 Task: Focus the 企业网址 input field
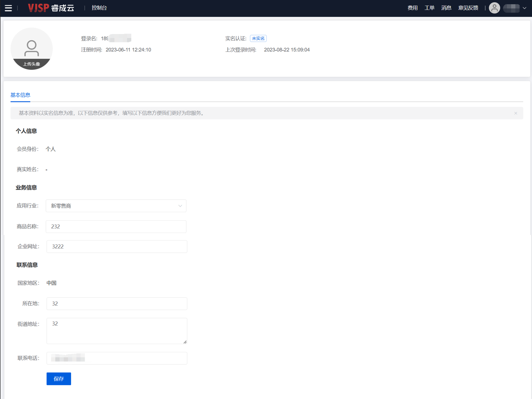point(117,246)
